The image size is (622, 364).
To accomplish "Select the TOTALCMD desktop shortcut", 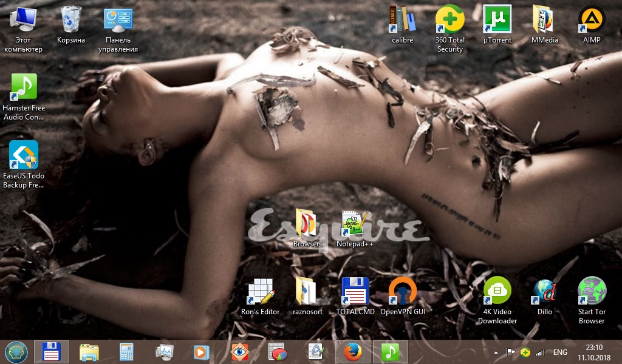I will [x=355, y=296].
